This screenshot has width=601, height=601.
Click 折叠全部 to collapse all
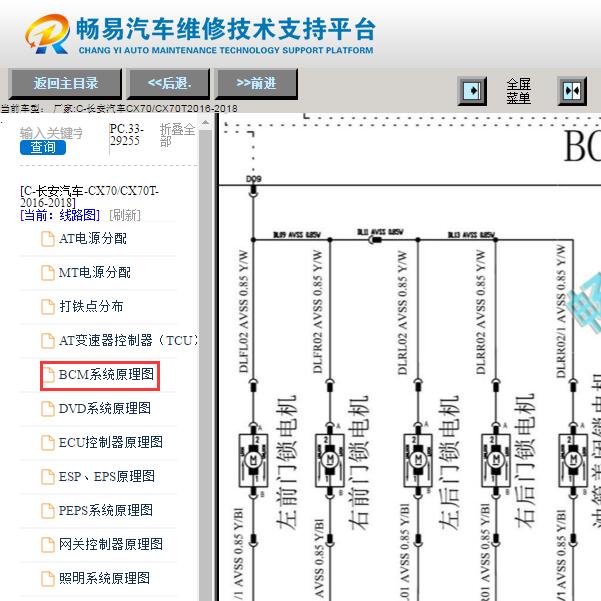(x=177, y=135)
